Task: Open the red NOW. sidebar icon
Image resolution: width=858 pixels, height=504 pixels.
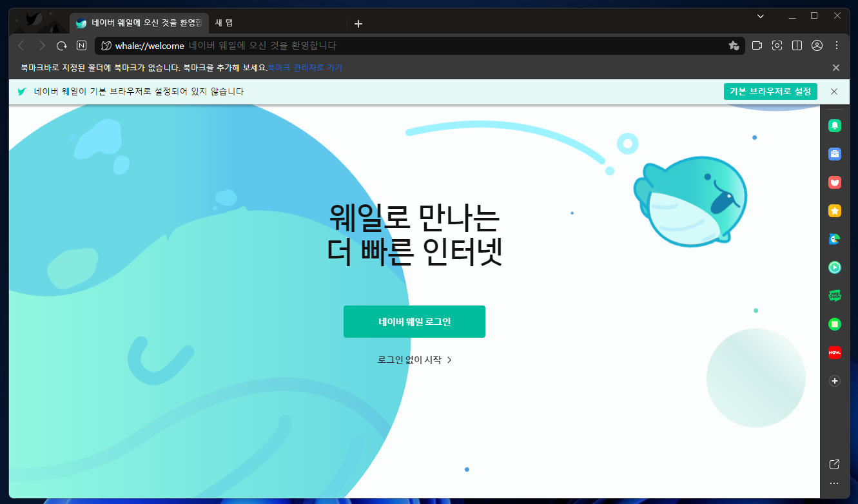Action: click(835, 353)
